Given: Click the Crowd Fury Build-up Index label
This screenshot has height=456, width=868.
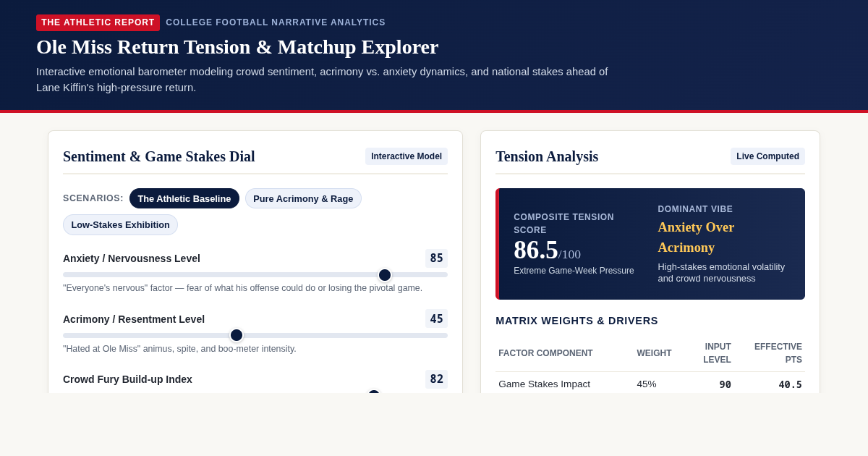Looking at the screenshot, I should click(x=127, y=379).
